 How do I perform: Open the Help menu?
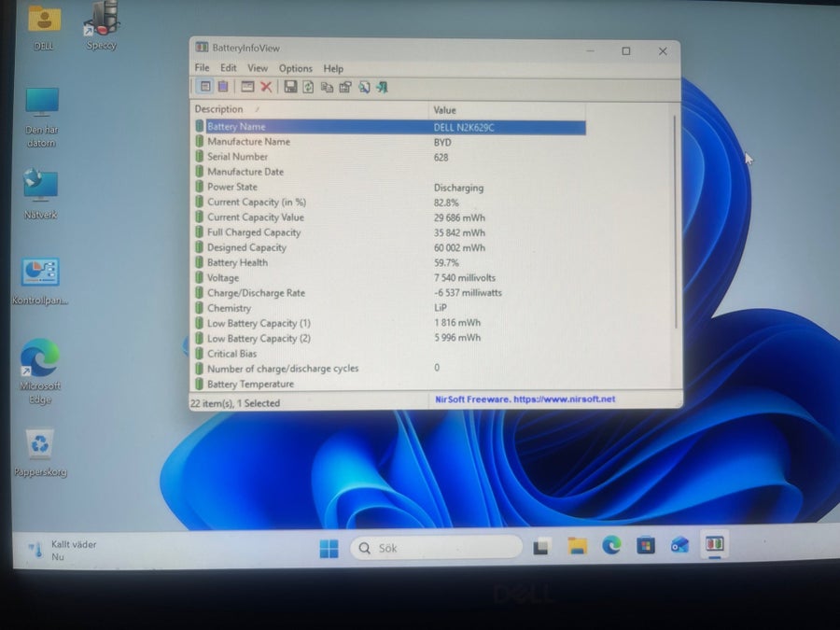[x=333, y=68]
